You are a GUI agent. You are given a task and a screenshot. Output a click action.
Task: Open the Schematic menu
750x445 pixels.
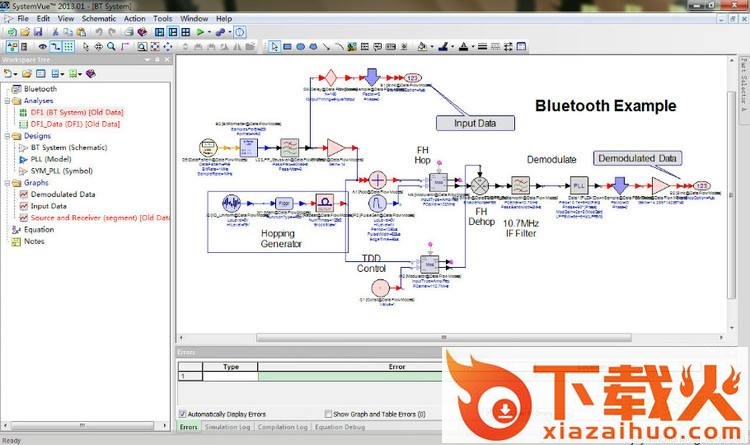tap(98, 18)
